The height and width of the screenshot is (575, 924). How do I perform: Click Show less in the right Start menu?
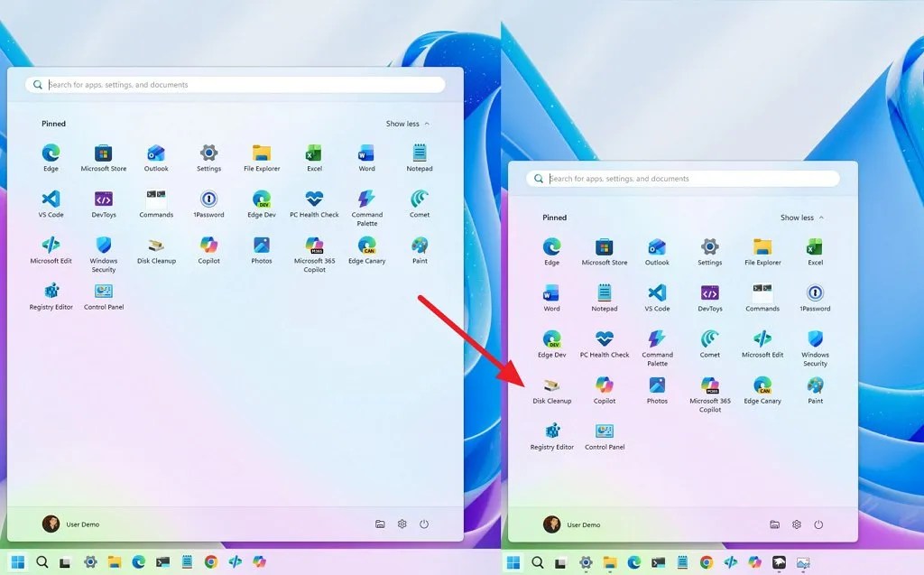(x=798, y=217)
